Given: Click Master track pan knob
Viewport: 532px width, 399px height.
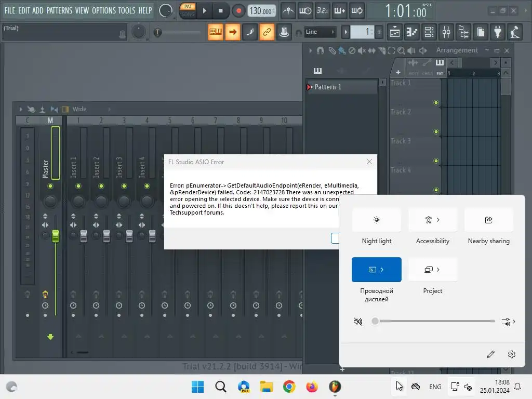Looking at the screenshot, I should point(50,201).
